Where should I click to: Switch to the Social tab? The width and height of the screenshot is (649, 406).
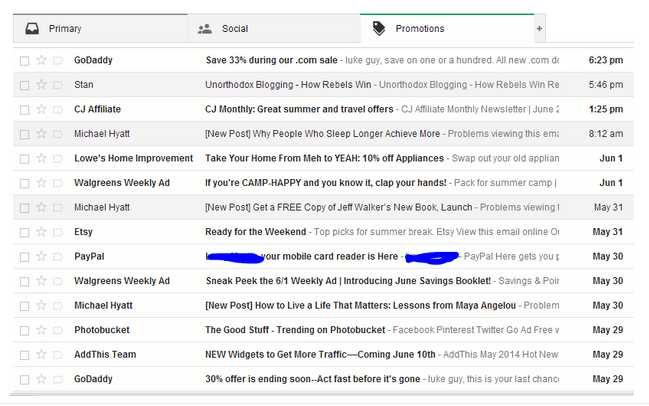[274, 29]
